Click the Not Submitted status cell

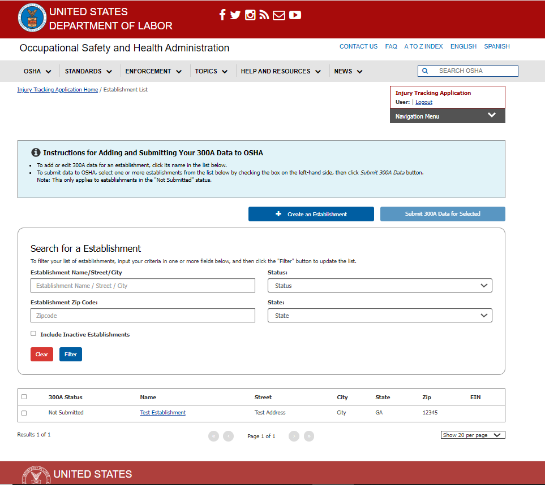point(66,413)
